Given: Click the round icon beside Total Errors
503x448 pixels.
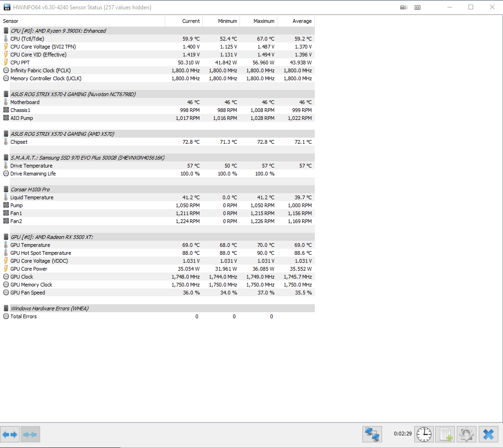Looking at the screenshot, I should 6,316.
